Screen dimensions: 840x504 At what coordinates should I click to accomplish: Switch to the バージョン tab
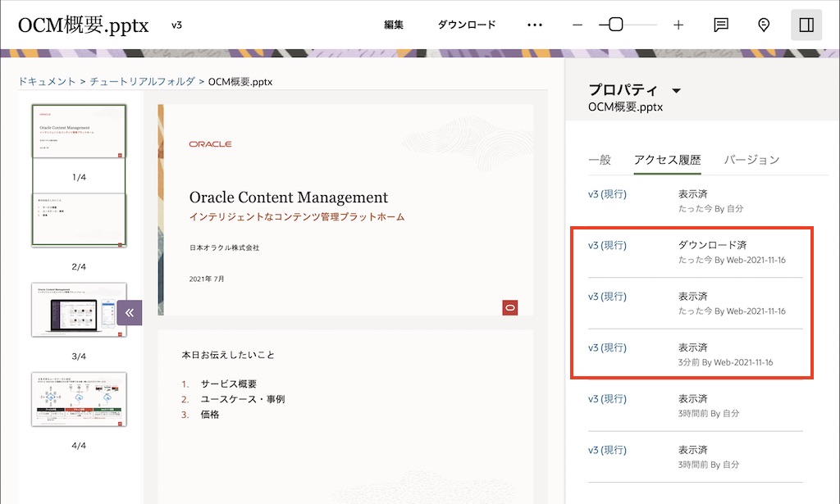[x=751, y=160]
